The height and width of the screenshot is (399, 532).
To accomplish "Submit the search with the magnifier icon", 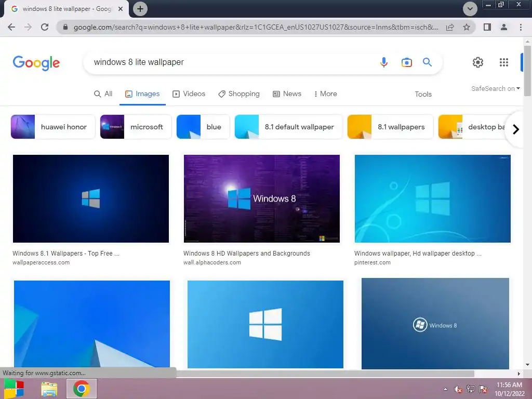I will [x=427, y=62].
